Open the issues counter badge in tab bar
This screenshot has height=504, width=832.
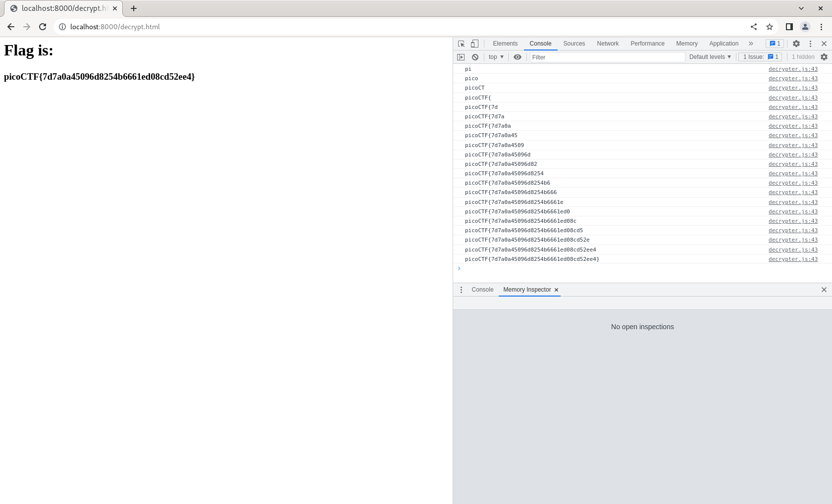coord(775,44)
